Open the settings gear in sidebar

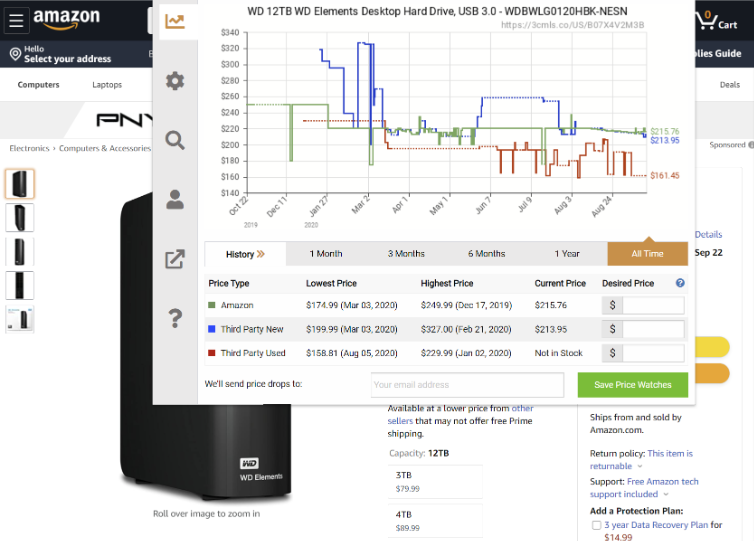(175, 81)
